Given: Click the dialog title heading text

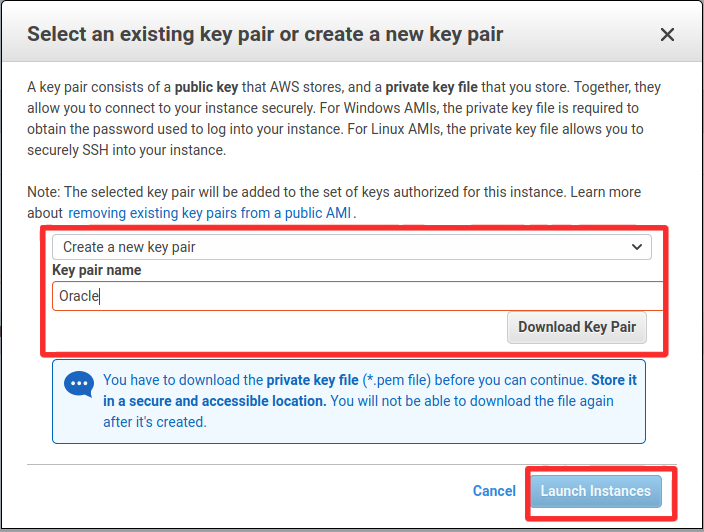Looking at the screenshot, I should pyautogui.click(x=265, y=35).
